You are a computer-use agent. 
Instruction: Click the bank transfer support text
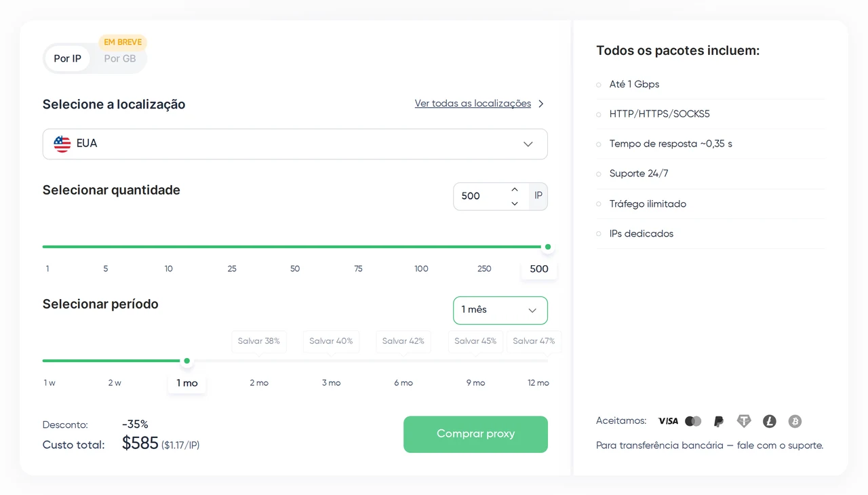709,446
